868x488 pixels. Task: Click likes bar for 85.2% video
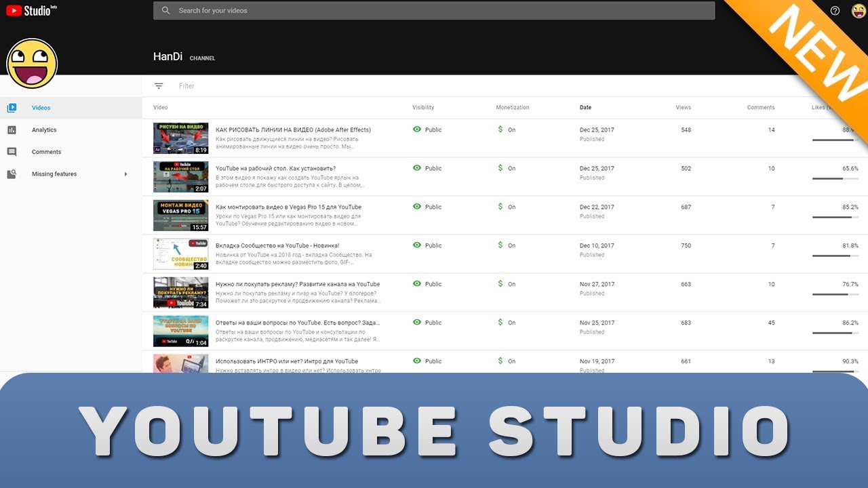[x=835, y=217]
